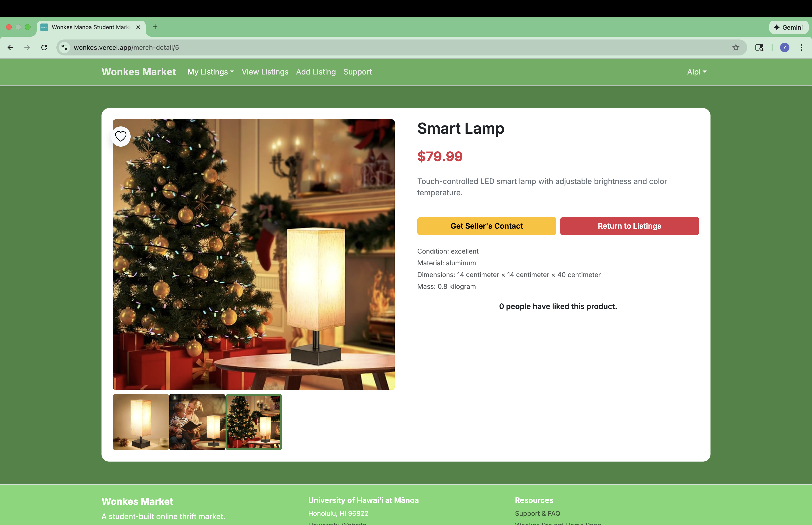
Task: Bookmark this page with the star icon
Action: pyautogui.click(x=736, y=47)
